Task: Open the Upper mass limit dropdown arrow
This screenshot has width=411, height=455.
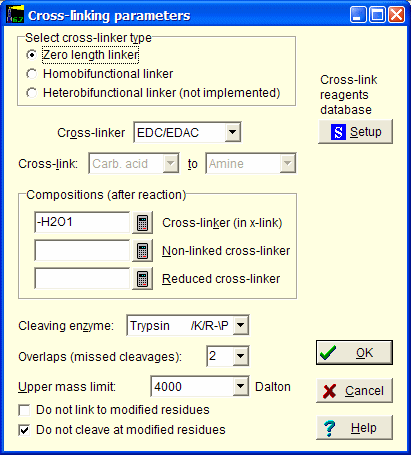Action: 241,387
